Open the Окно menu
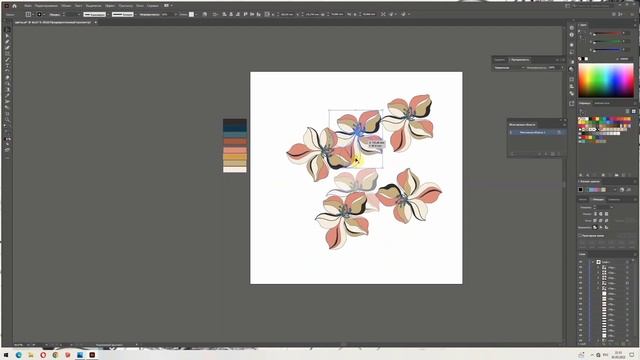The height and width of the screenshot is (360, 640). click(140, 6)
